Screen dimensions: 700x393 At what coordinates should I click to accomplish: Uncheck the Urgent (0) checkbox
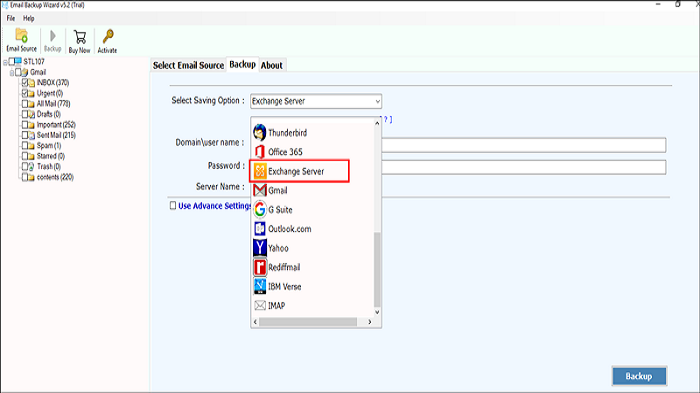click(x=25, y=93)
